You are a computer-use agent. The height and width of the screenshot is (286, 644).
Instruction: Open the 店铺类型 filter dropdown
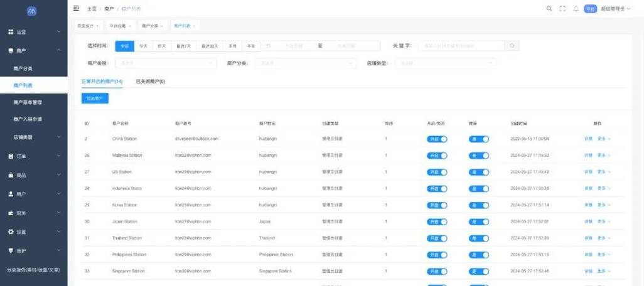click(x=446, y=63)
